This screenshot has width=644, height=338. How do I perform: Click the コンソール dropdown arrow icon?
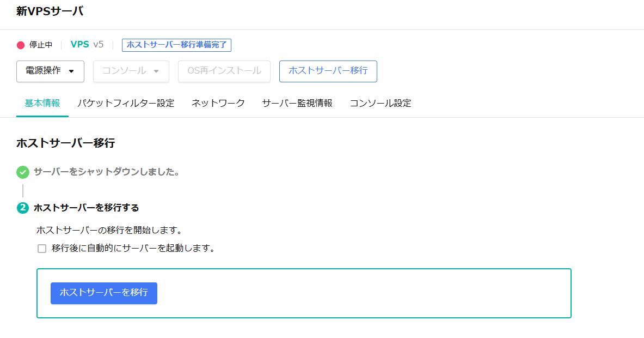(x=157, y=71)
